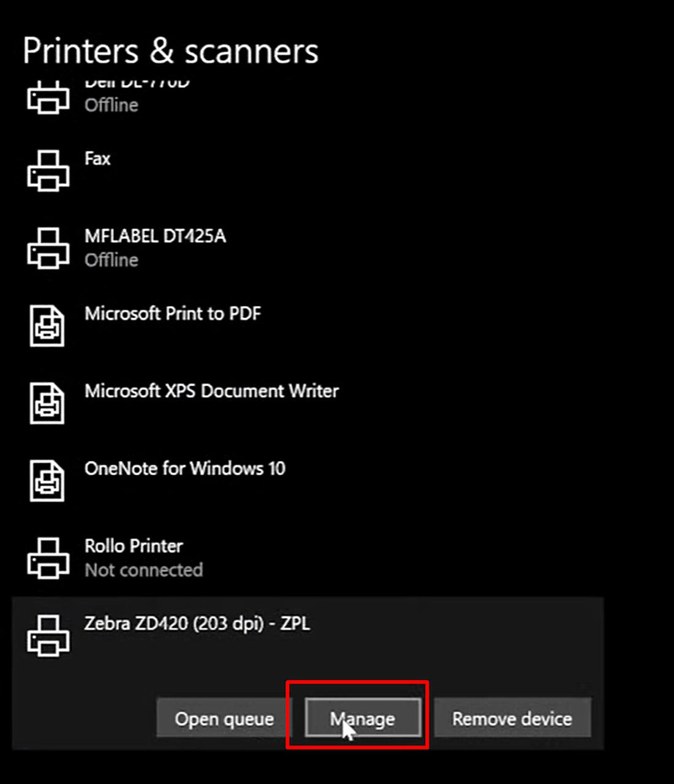Click the Manage button
Screen dimensions: 674x784
click(363, 718)
